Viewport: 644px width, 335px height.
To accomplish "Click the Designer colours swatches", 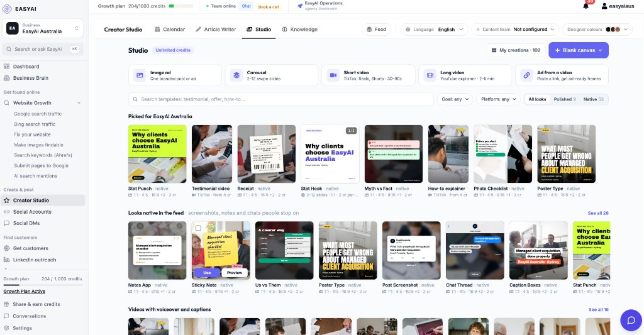I will click(x=613, y=30).
